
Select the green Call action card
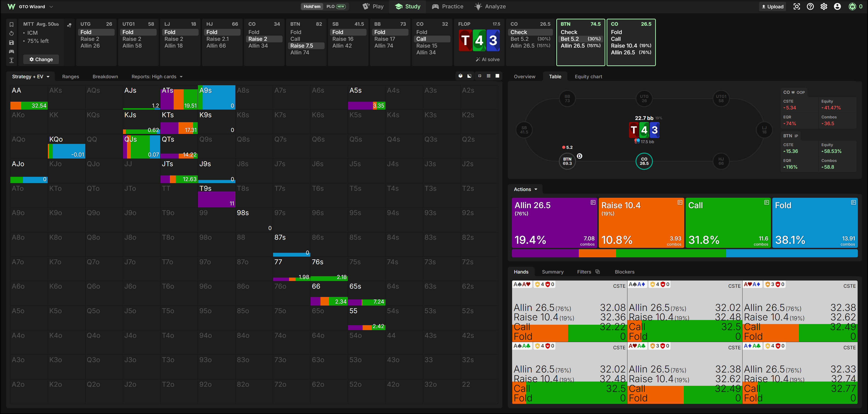coord(728,223)
